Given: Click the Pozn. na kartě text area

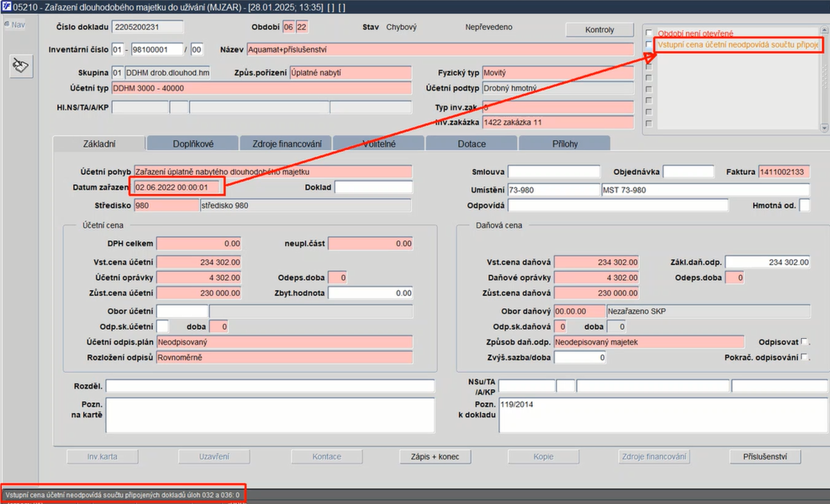Looking at the screenshot, I should point(270,415).
